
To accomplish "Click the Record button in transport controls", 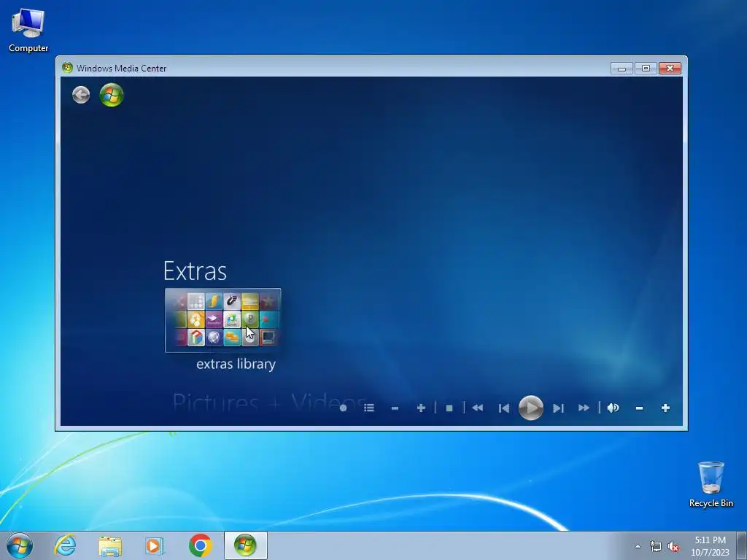I will [343, 408].
